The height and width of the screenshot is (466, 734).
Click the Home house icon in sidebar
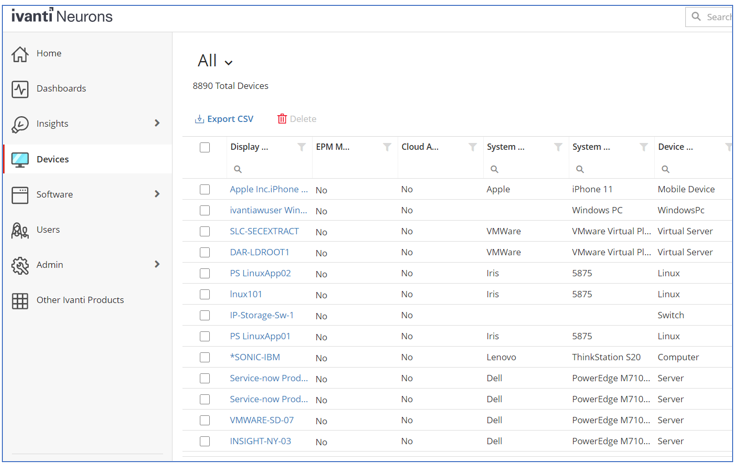click(x=20, y=54)
